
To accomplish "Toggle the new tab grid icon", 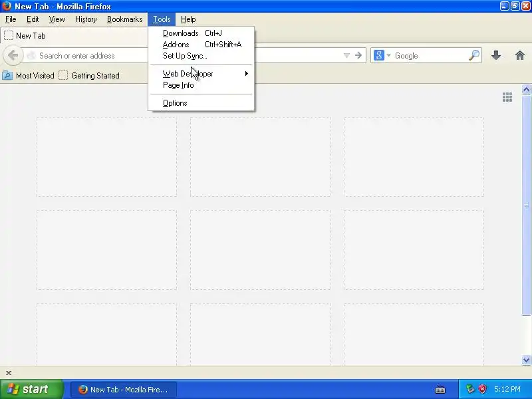I will 507,97.
